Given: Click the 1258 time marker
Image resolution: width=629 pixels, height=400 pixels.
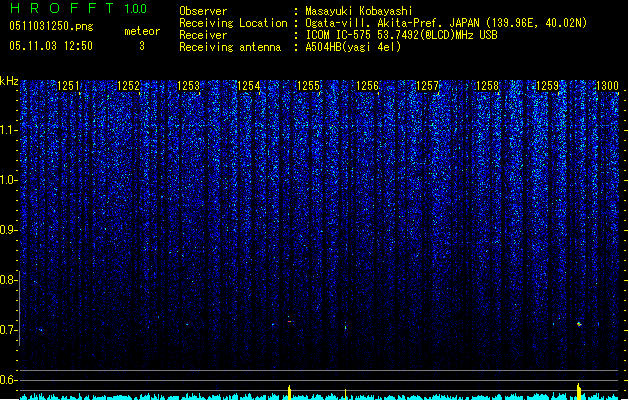Looking at the screenshot, I should point(487,85).
